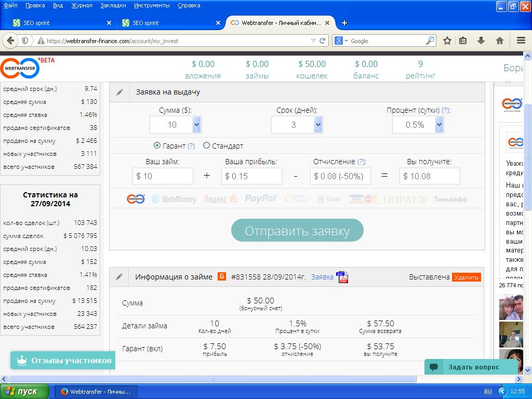The height and width of the screenshot is (399, 532).
Task: Open the Windows пуск start button
Action: [x=25, y=391]
